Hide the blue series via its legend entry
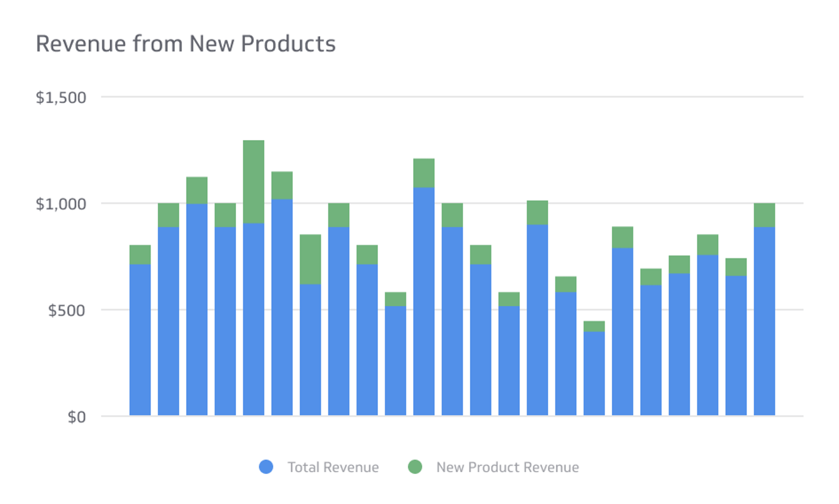Viewport: 839px width, 504px height. click(266, 466)
